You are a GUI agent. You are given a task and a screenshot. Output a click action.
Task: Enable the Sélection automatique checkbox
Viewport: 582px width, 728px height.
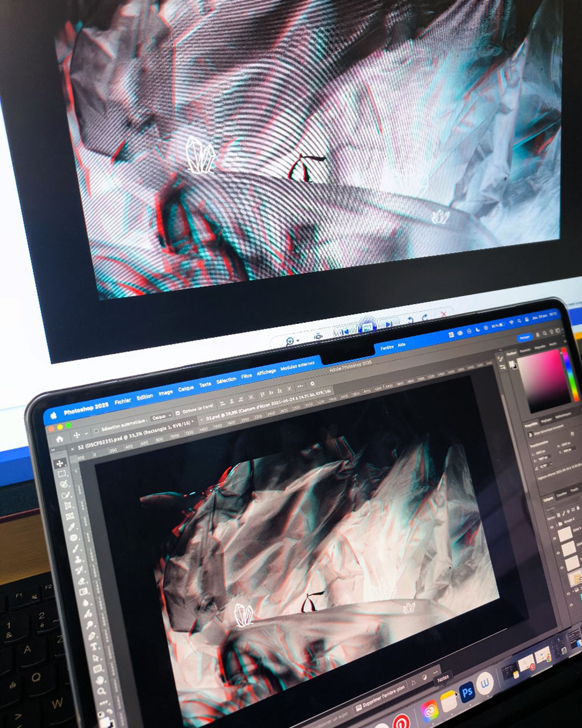pyautogui.click(x=96, y=430)
